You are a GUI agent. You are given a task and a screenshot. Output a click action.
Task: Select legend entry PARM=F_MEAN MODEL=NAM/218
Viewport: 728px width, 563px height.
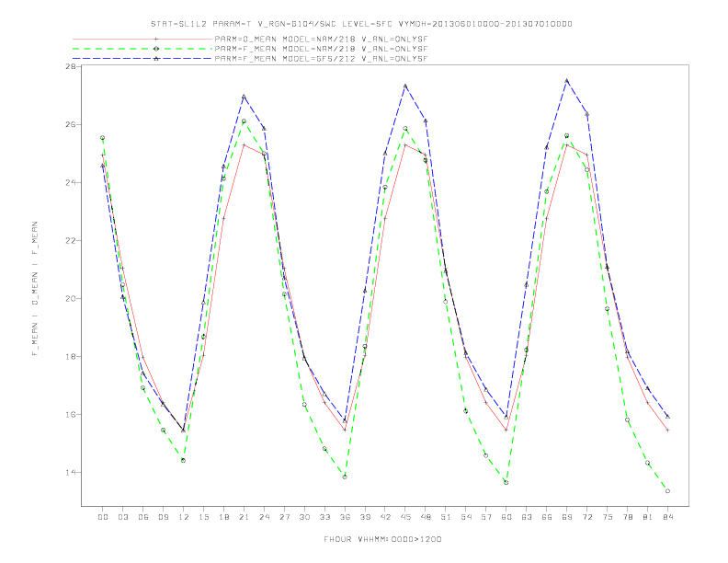[x=321, y=49]
